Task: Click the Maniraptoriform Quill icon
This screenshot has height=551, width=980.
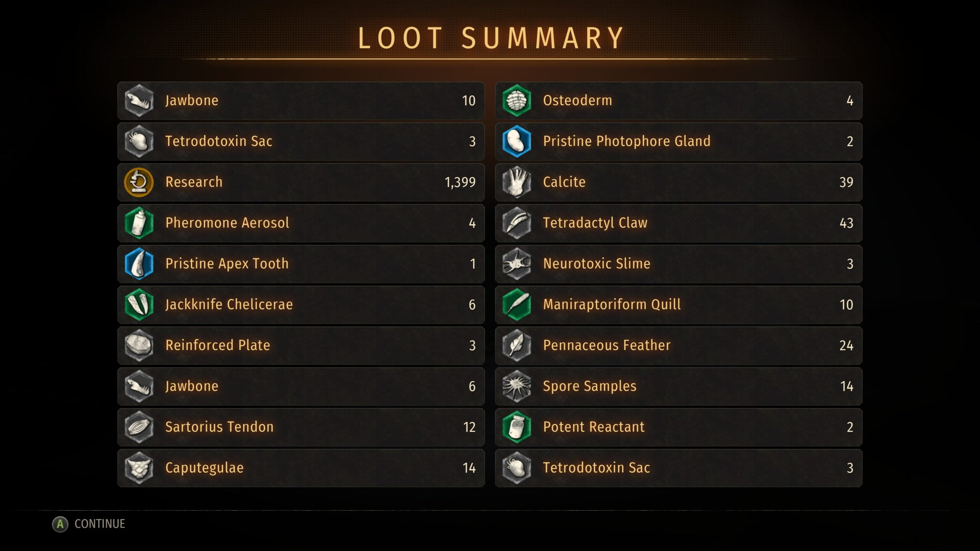Action: [516, 305]
